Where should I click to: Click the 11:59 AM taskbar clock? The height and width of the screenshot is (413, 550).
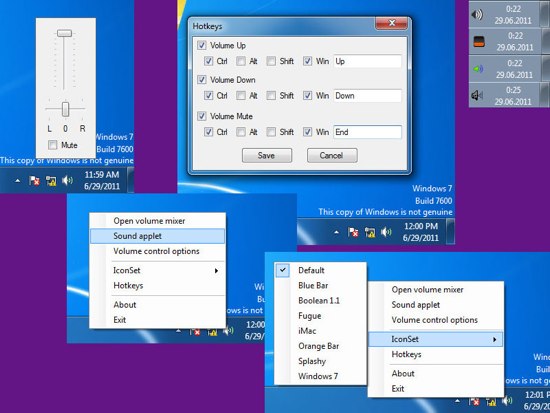(x=102, y=180)
